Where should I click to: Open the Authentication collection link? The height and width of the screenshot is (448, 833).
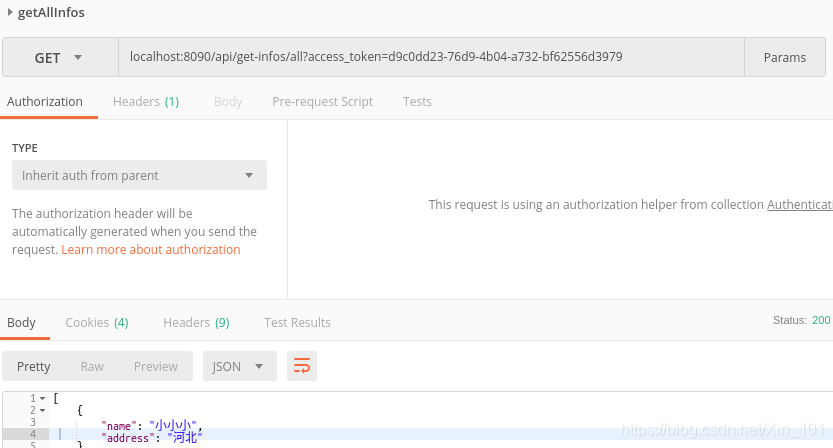tap(800, 205)
